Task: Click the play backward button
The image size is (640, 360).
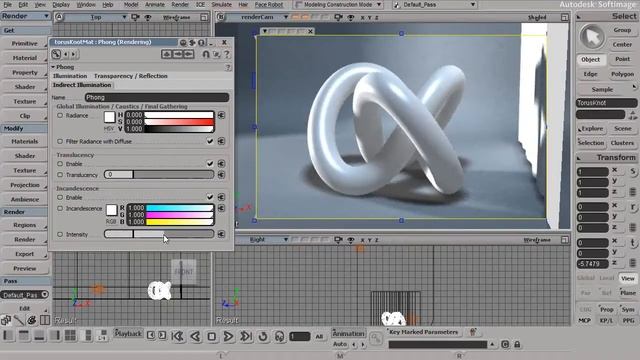Action: click(195, 336)
